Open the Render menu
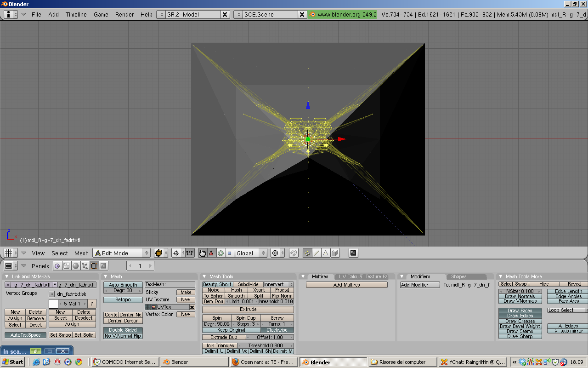The width and height of the screenshot is (588, 368). tap(124, 14)
